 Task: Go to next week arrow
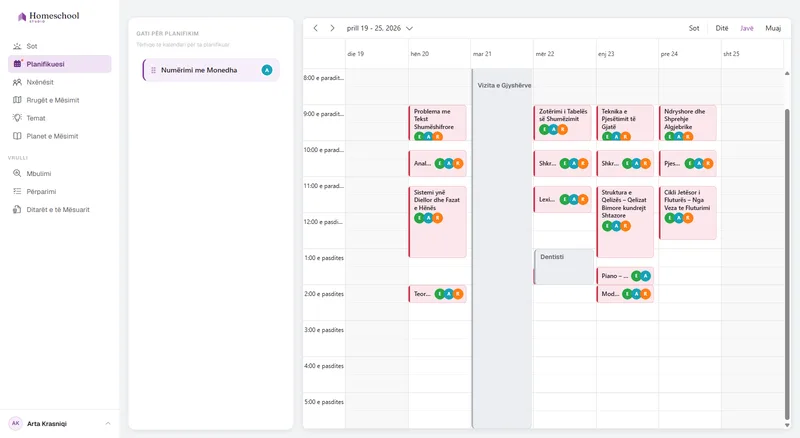click(x=332, y=28)
